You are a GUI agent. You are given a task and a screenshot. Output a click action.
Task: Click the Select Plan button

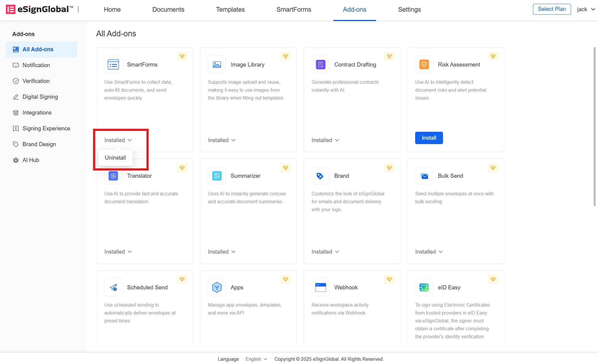click(x=552, y=9)
